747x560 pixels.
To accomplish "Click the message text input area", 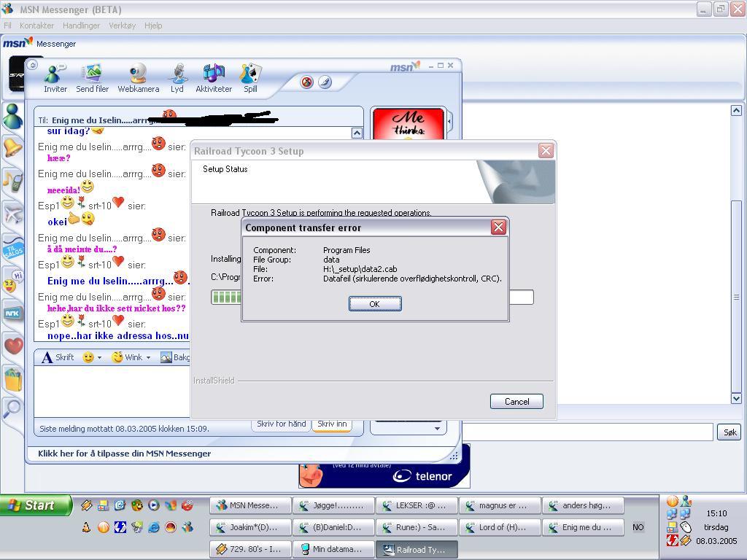I will [x=112, y=392].
